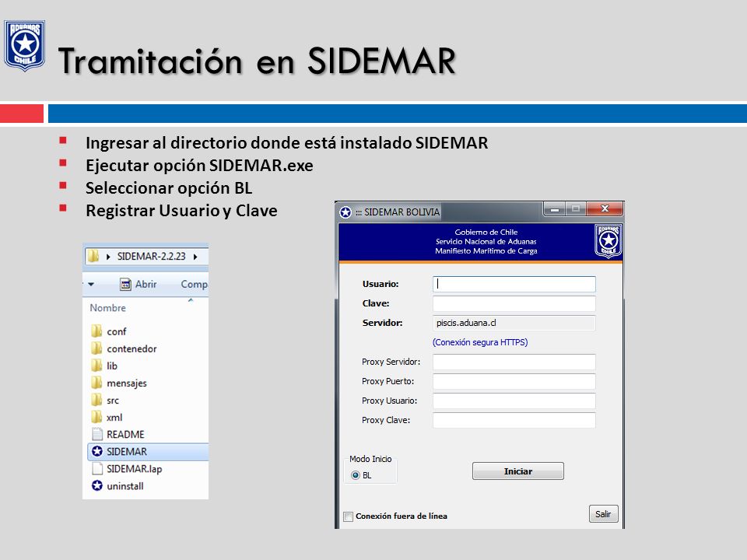Viewport: 747px width, 560px height.
Task: Focus the Proxy Usuario field
Action: [514, 401]
